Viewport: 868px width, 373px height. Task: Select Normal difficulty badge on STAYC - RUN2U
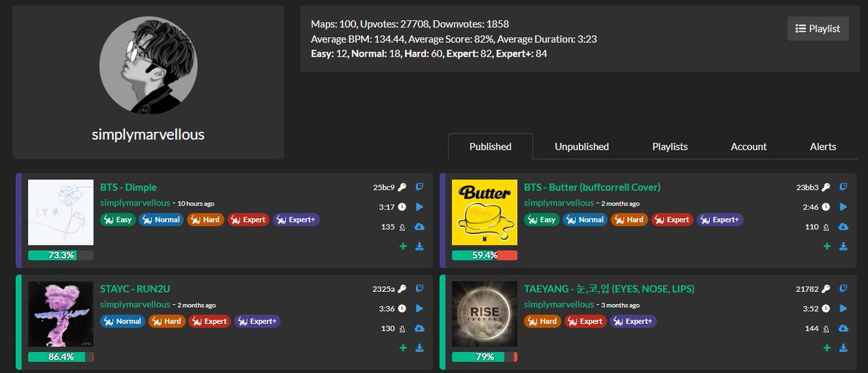point(123,321)
